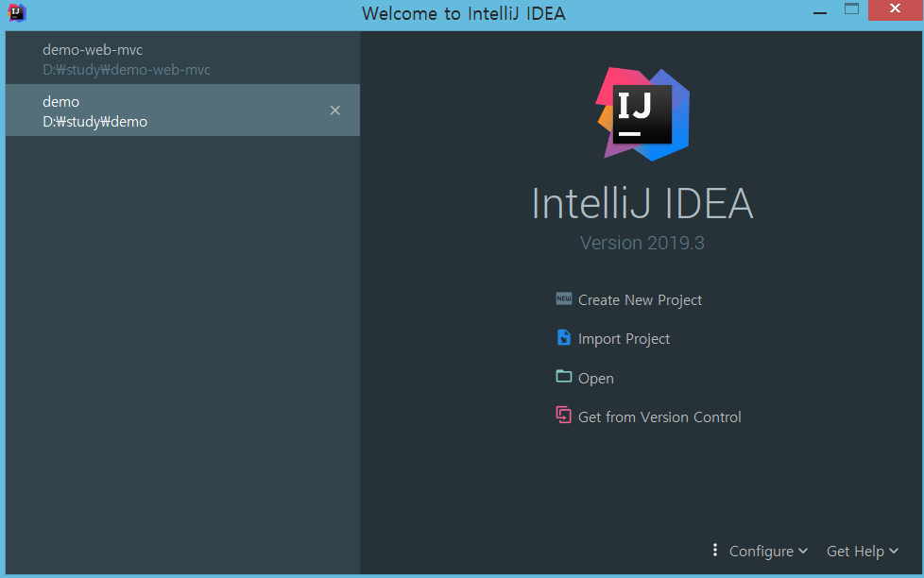Close the Welcome to IntelliJ IDEA window
Image resolution: width=924 pixels, height=578 pixels.
(895, 9)
